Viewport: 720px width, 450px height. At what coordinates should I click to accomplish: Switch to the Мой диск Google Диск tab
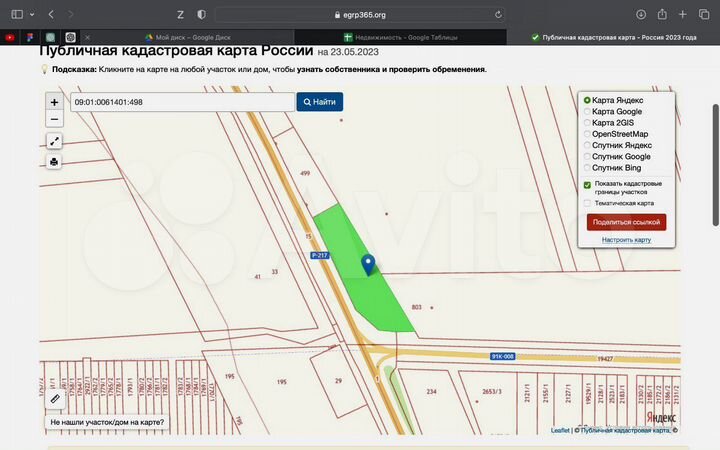pos(190,37)
